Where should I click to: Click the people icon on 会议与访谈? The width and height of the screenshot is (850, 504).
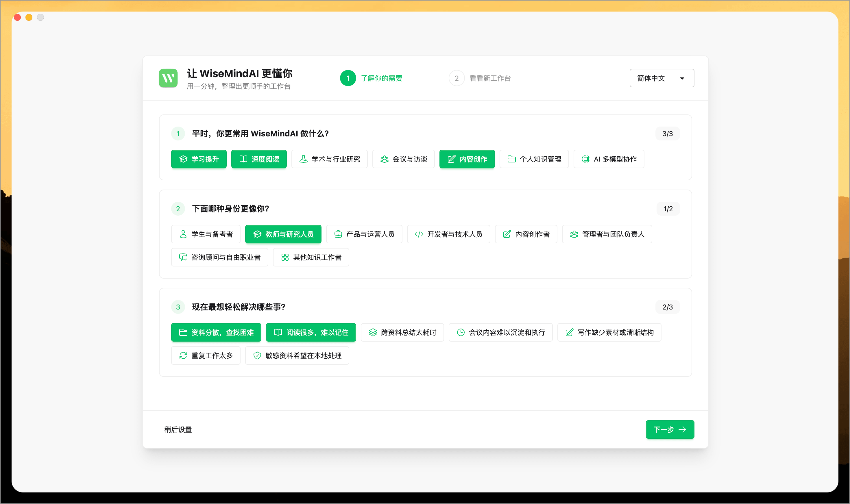(x=384, y=159)
